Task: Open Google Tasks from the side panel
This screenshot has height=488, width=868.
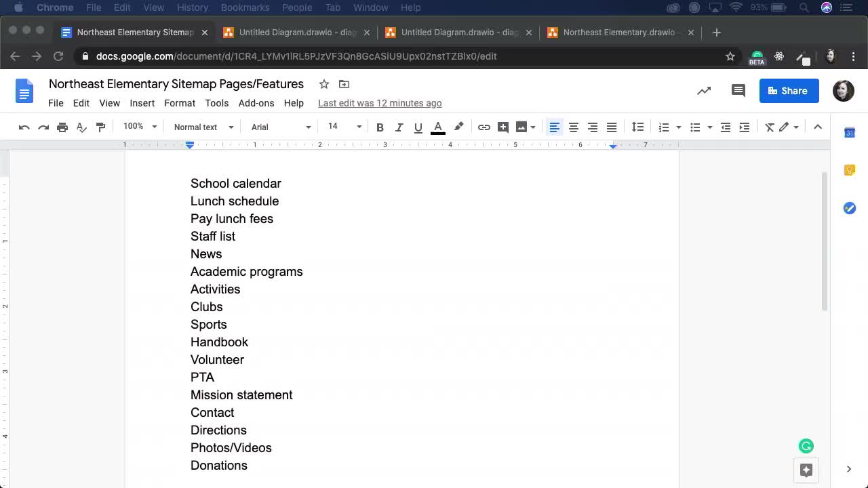Action: click(x=849, y=208)
